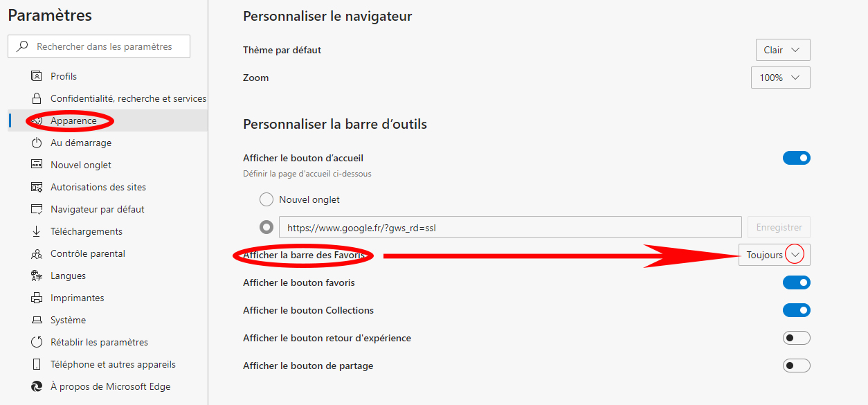Click the Rechercher dans les paramètres field
This screenshot has height=405, width=868.
[x=104, y=46]
